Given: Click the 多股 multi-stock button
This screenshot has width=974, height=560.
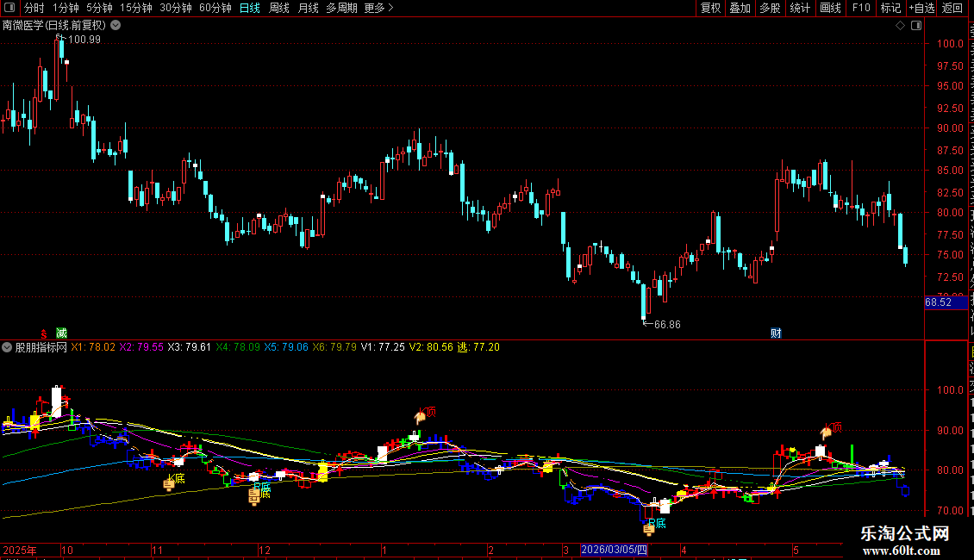Looking at the screenshot, I should (x=771, y=8).
